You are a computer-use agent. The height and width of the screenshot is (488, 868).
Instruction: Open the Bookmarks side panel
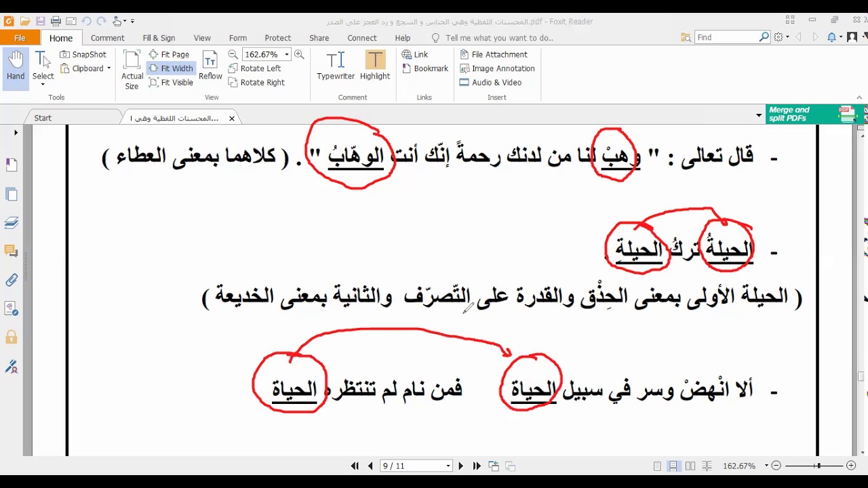pos(11,164)
